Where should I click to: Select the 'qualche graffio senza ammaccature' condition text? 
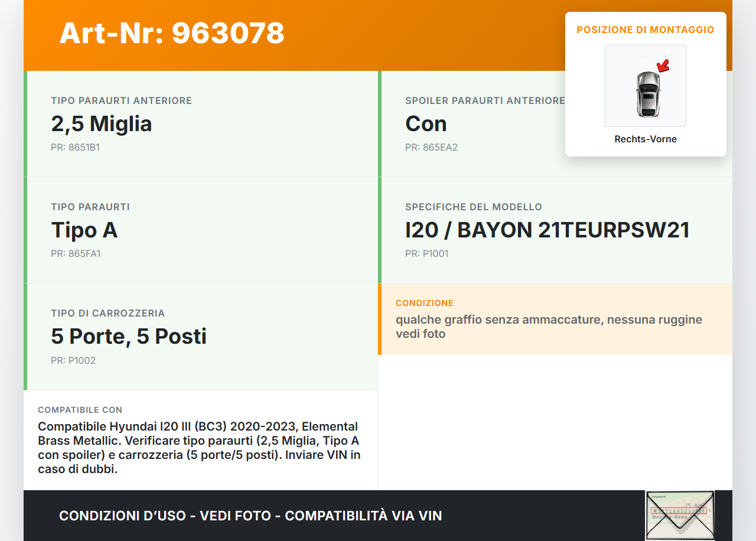tap(549, 327)
